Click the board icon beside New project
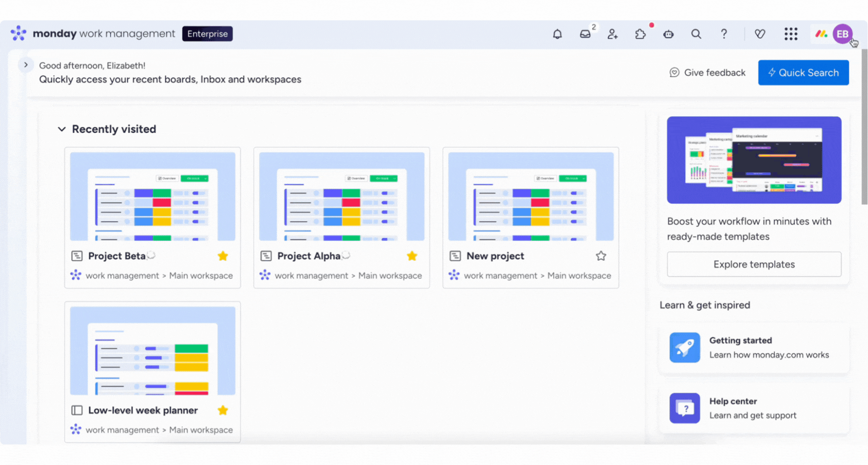 [455, 256]
